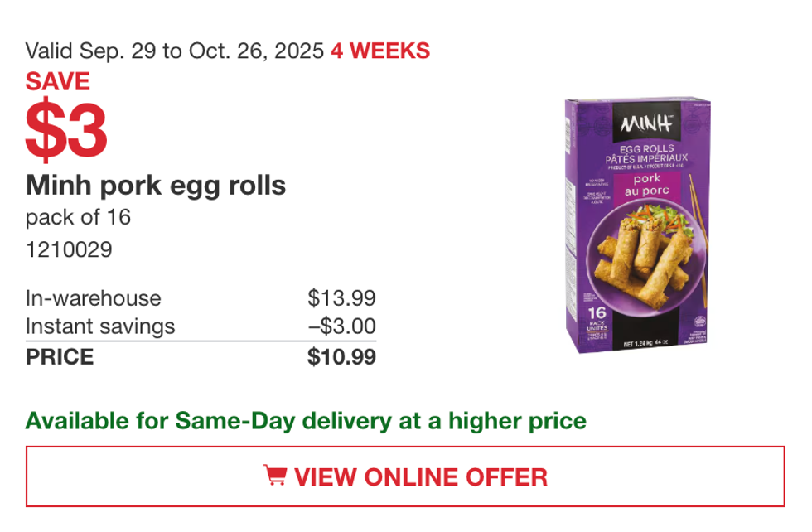Click the green Same-Day delivery notice
The image size is (812, 532).
click(x=306, y=421)
